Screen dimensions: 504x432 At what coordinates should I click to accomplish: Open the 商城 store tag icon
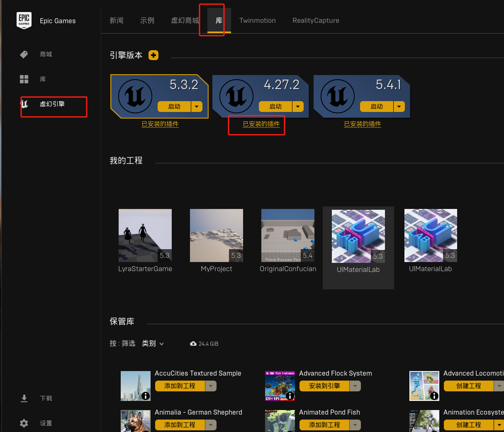click(x=24, y=54)
